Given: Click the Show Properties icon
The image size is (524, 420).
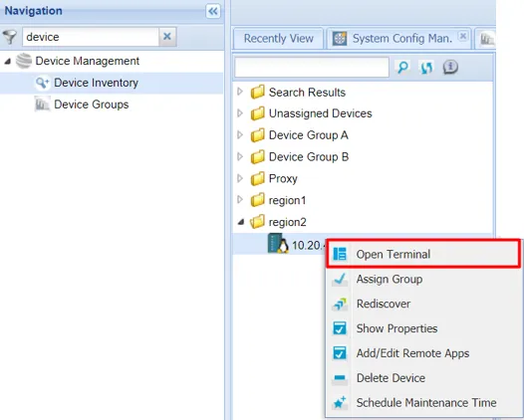Looking at the screenshot, I should click(x=340, y=328).
